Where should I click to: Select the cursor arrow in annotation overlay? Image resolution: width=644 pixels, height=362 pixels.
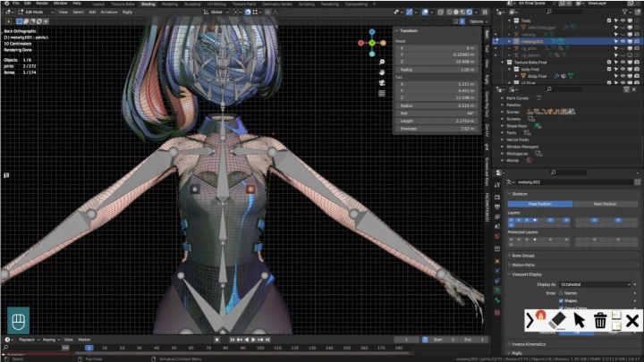coord(579,321)
